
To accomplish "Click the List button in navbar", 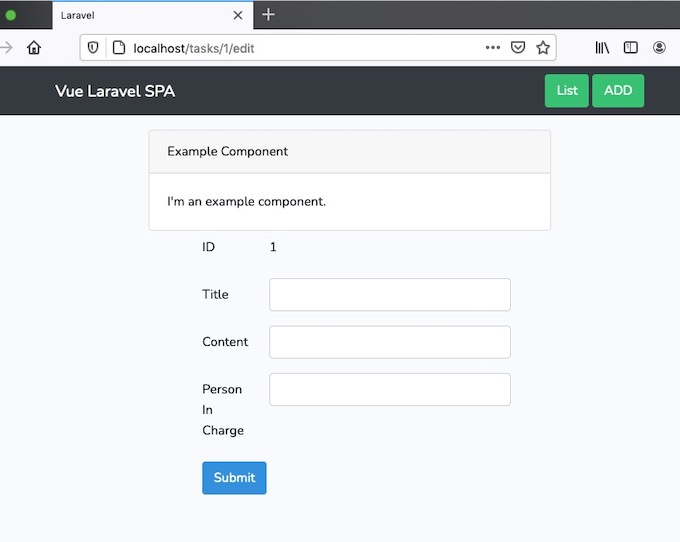I will (x=567, y=91).
